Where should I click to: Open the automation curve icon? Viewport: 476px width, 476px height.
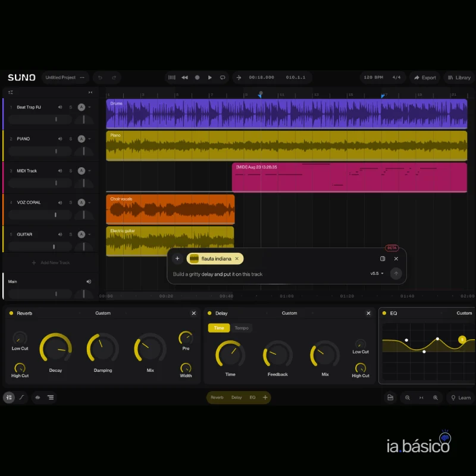point(21,397)
